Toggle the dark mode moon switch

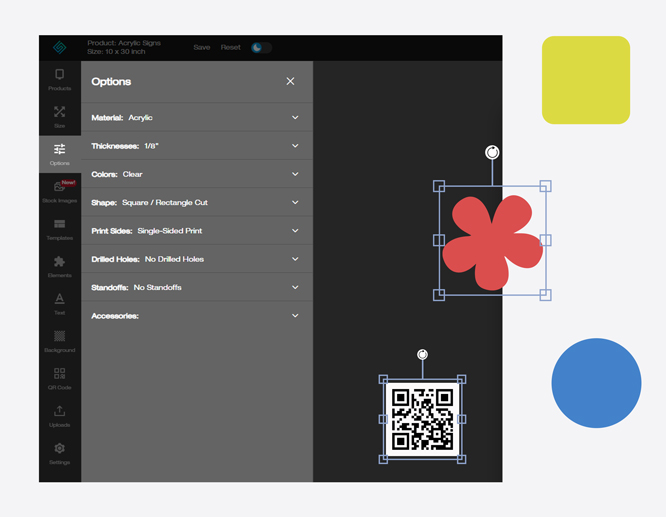(x=261, y=48)
